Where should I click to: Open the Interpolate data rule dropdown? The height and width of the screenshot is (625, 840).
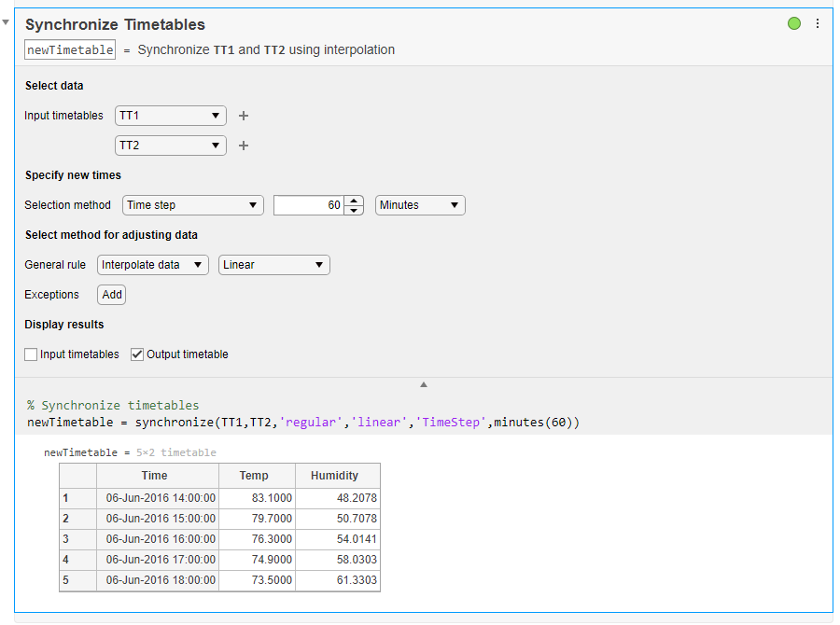(153, 265)
